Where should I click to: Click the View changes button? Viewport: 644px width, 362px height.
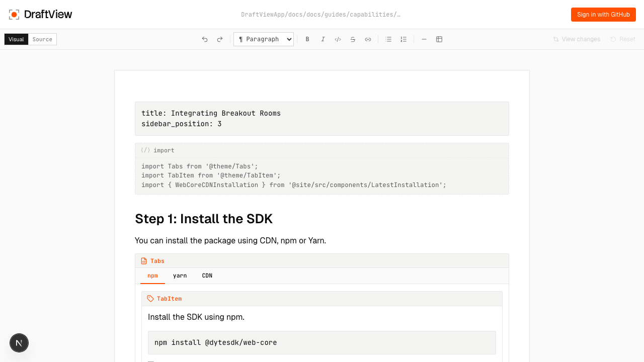coord(577,39)
